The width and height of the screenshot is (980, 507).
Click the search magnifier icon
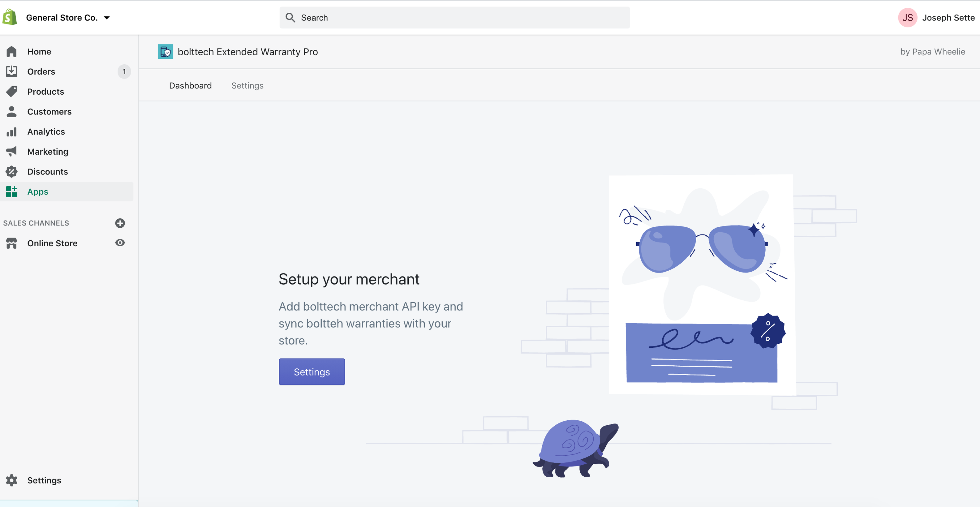(x=290, y=18)
